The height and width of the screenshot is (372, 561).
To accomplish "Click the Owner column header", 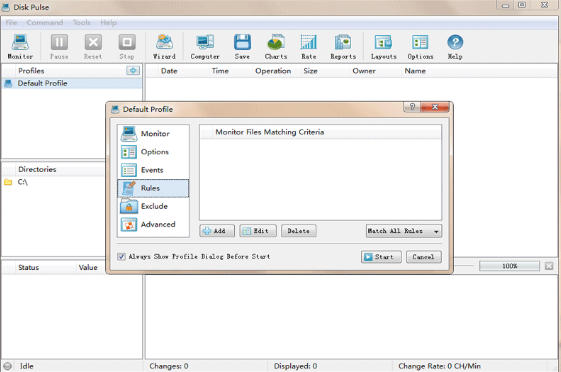I will coord(364,71).
